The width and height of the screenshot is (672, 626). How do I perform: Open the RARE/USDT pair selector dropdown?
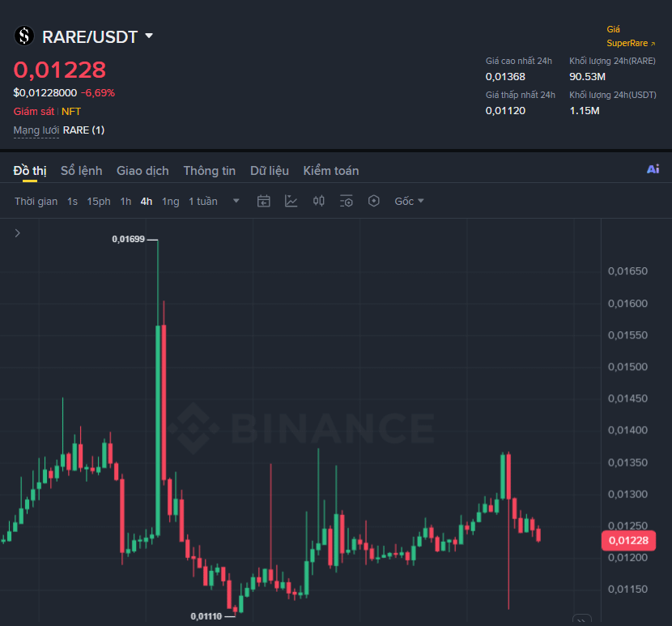click(x=149, y=36)
